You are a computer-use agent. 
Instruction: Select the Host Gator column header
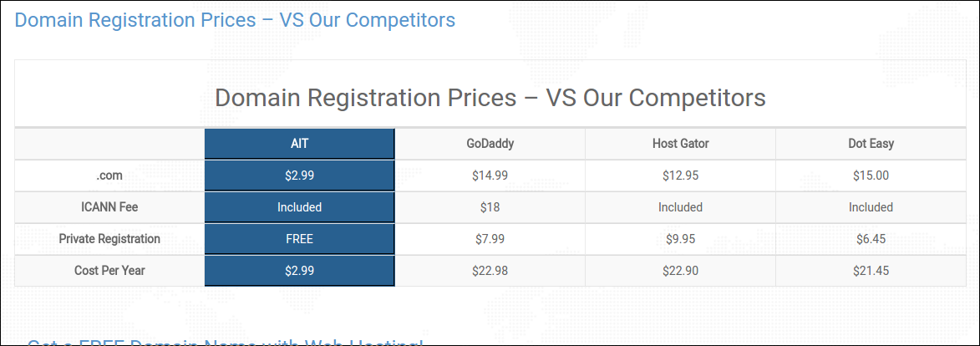pos(681,144)
